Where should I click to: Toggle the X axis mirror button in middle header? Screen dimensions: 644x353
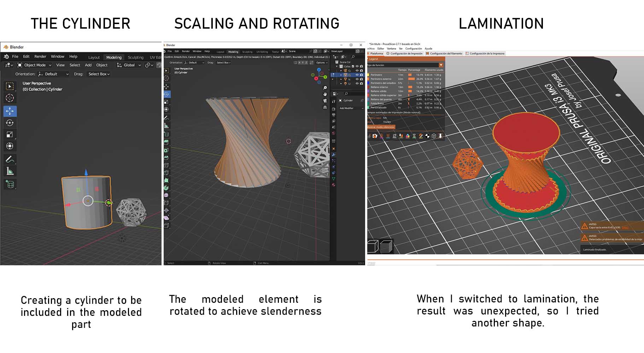[299, 63]
